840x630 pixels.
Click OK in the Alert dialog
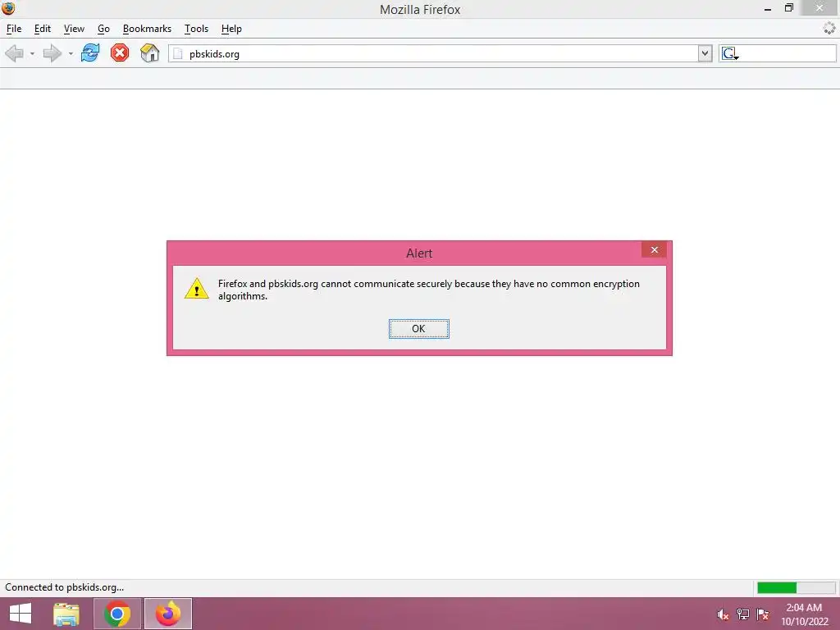click(419, 329)
